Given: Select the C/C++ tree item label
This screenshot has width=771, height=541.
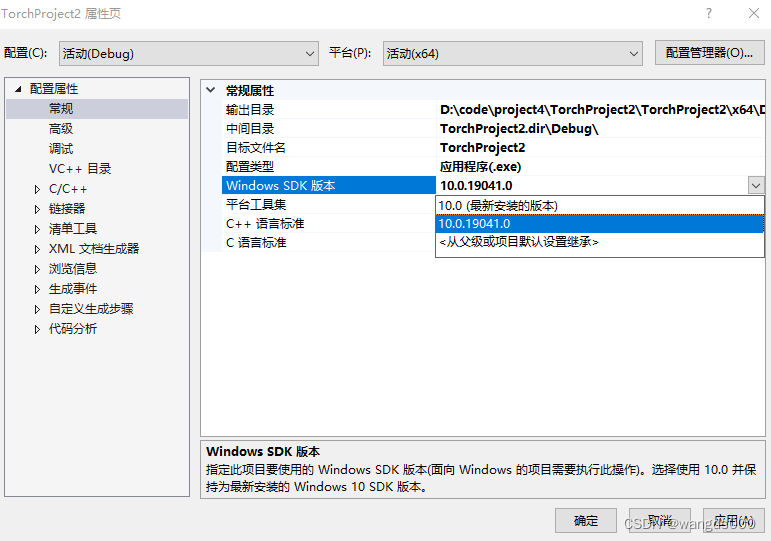Looking at the screenshot, I should click(x=68, y=189).
